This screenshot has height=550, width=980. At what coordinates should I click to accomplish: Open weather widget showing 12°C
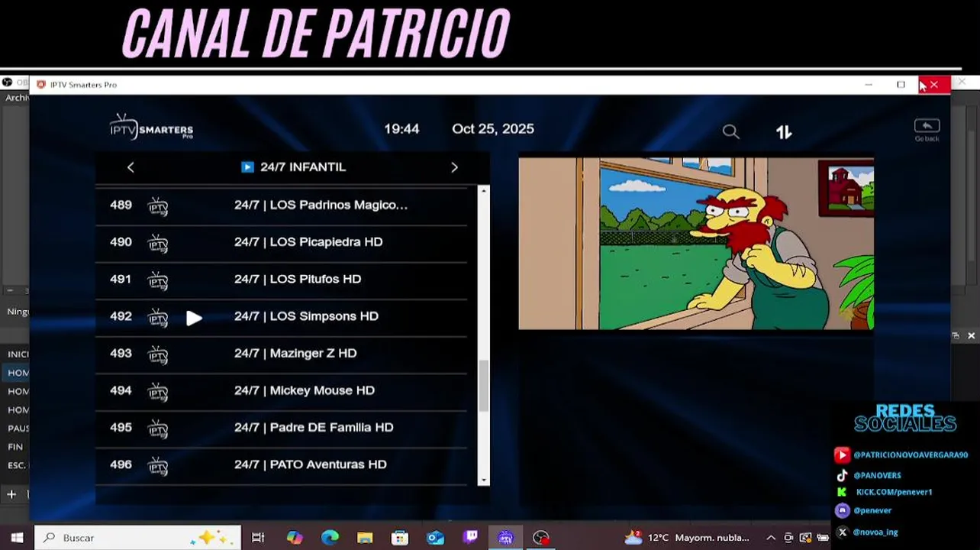point(687,538)
